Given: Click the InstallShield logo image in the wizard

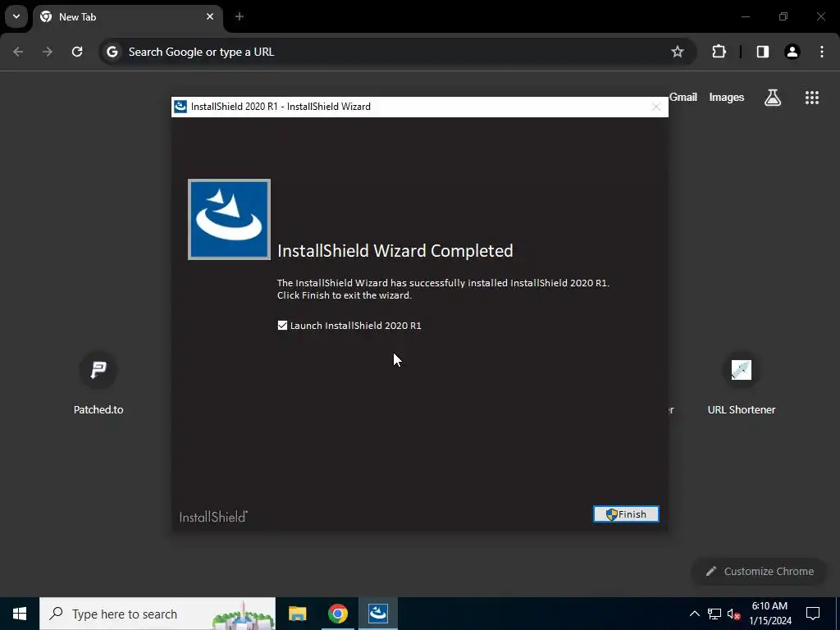Looking at the screenshot, I should pos(230,220).
